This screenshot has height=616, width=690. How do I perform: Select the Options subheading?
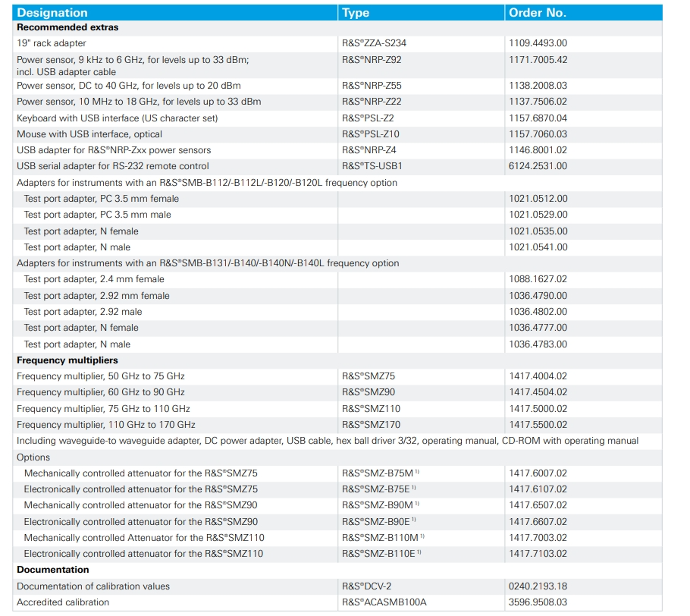tap(33, 457)
